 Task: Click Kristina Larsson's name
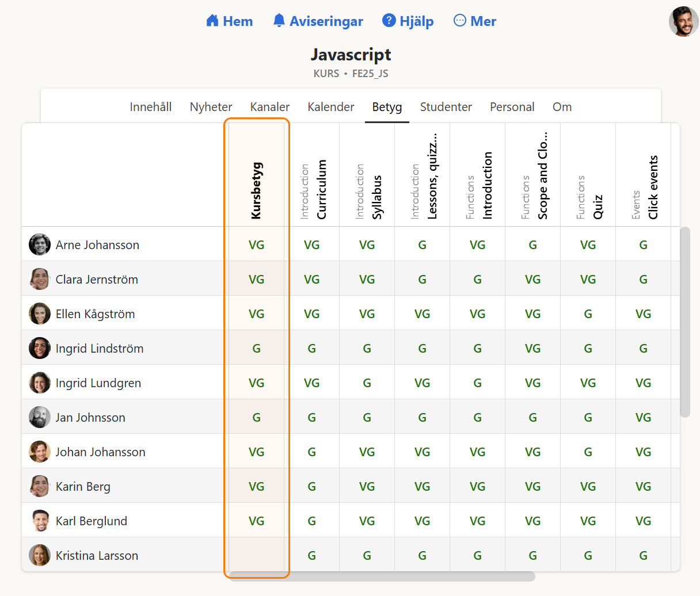pyautogui.click(x=97, y=556)
